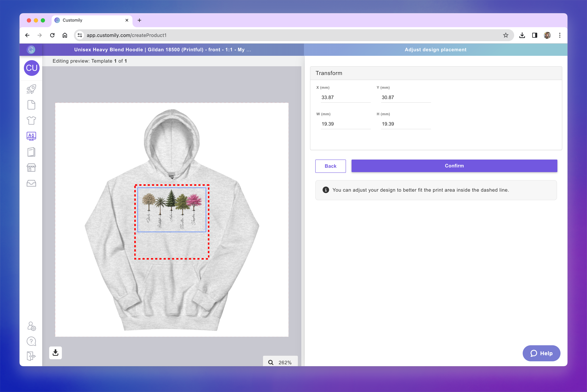Viewport: 587px width, 392px height.
Task: Select the t-shirt products icon
Action: [x=31, y=120]
